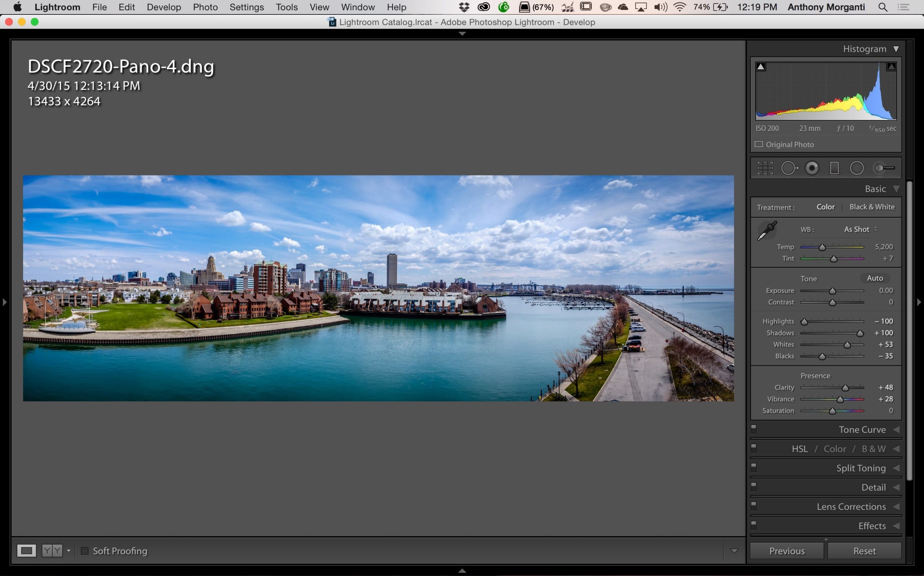Enable Soft Proofing checkbox
Screen dimensions: 924x576
(84, 551)
